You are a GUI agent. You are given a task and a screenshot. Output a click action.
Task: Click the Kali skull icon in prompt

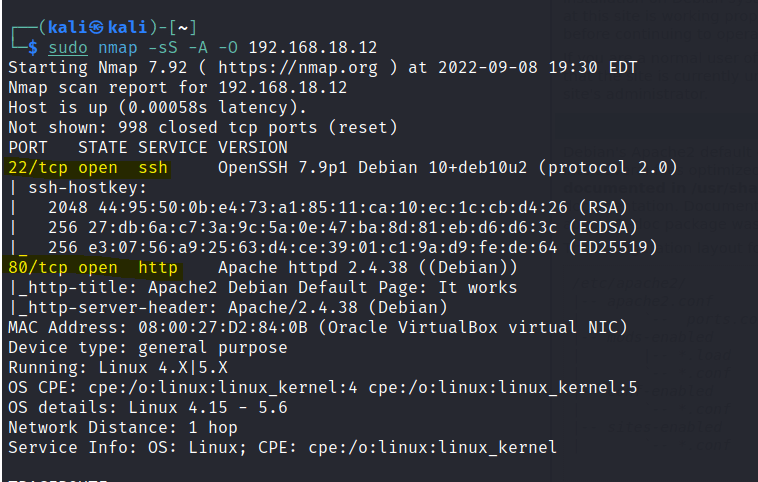pos(96,28)
